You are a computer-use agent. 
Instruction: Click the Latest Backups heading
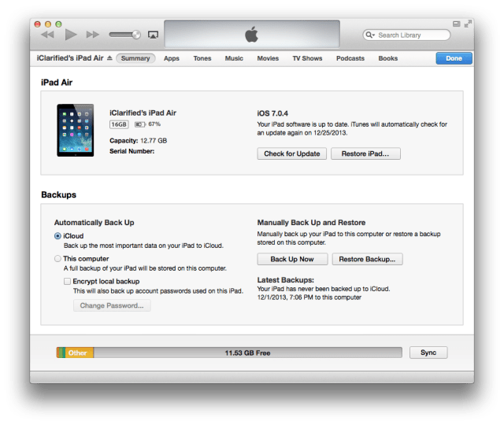pos(285,280)
